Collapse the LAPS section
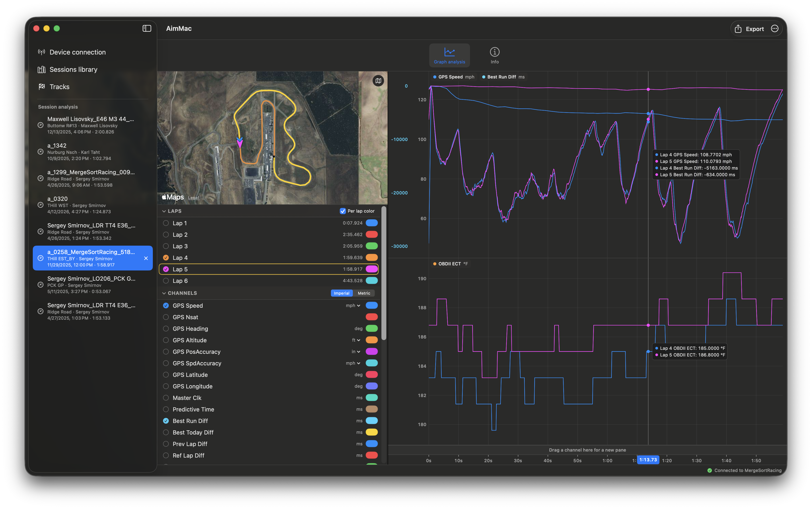This screenshot has height=509, width=812. point(164,211)
